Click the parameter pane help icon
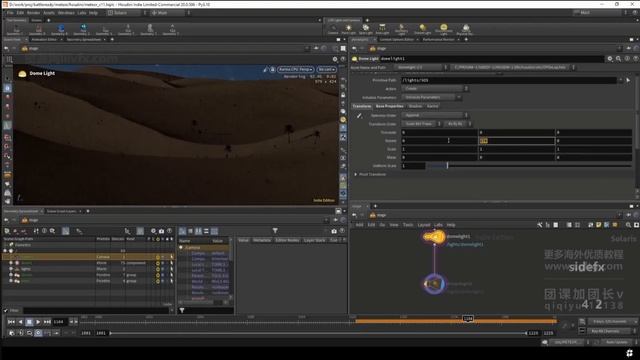640x360 pixels. click(x=635, y=59)
